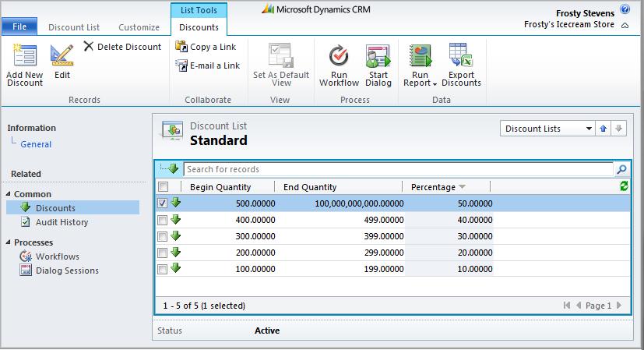This screenshot has width=644, height=350.
Task: Collapse the ribbon with the caret
Action: (x=625, y=26)
